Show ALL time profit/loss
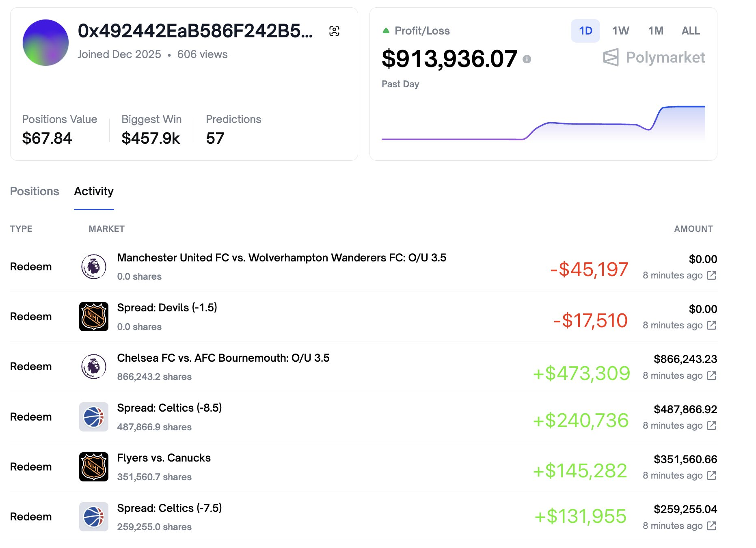The width and height of the screenshot is (756, 548). (690, 31)
